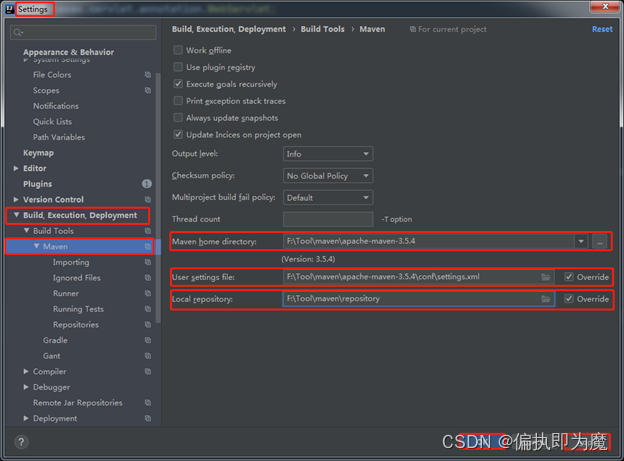Click the folder browse icon for Local repository

point(546,299)
